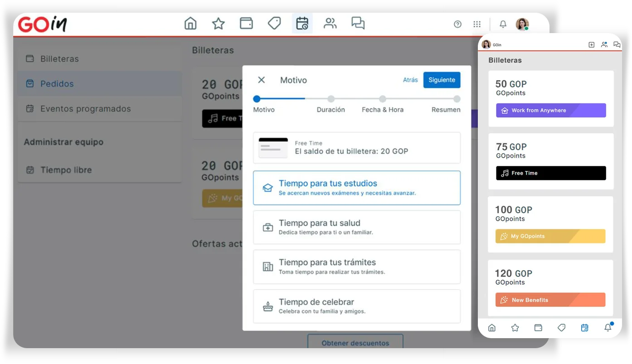Screen dimensions: 632x364
Task: Open the star icon in the mobile bottom bar
Action: click(515, 328)
